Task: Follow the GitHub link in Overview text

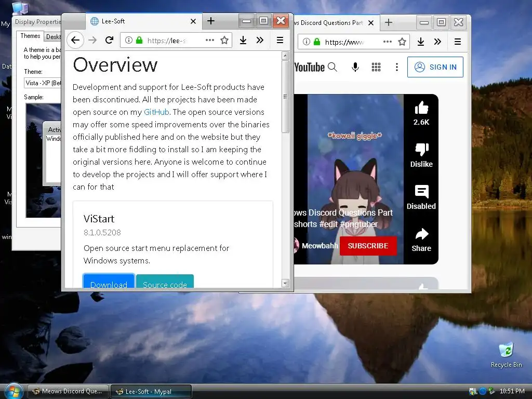Action: (156, 112)
